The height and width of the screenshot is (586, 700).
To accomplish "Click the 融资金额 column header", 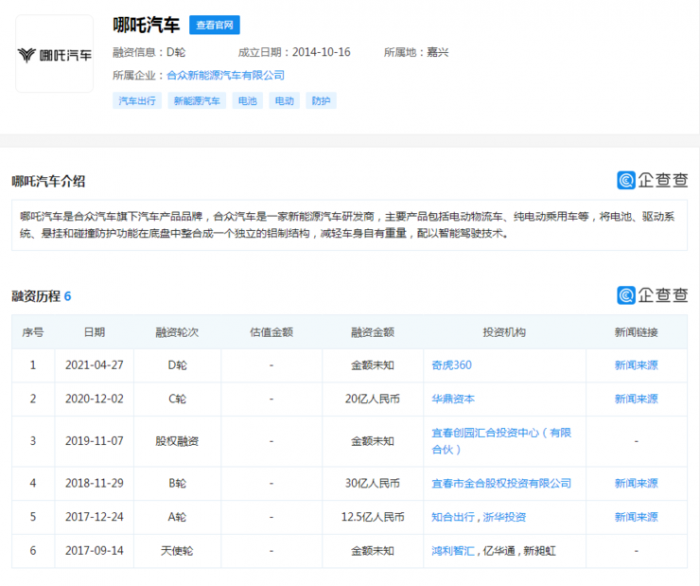I will [x=373, y=332].
